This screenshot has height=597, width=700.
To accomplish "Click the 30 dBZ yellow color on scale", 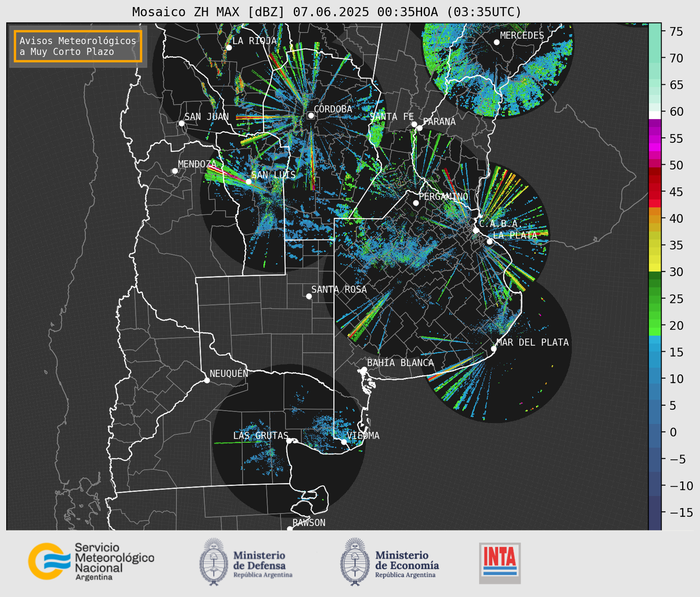I will pos(654,268).
